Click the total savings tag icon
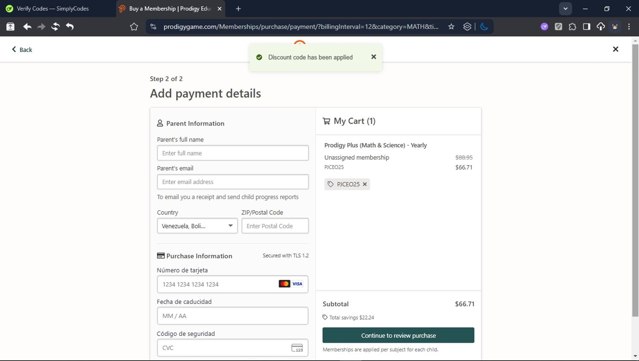The width and height of the screenshot is (639, 361). tap(325, 317)
